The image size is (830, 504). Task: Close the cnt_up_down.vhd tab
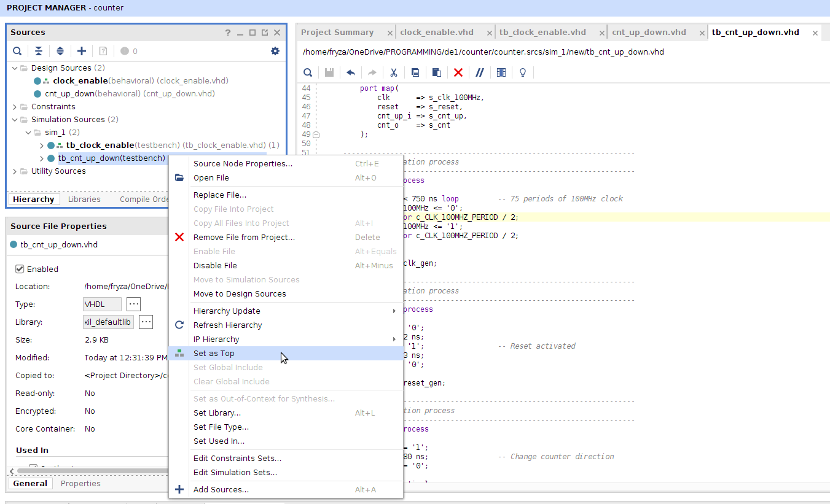tap(701, 33)
